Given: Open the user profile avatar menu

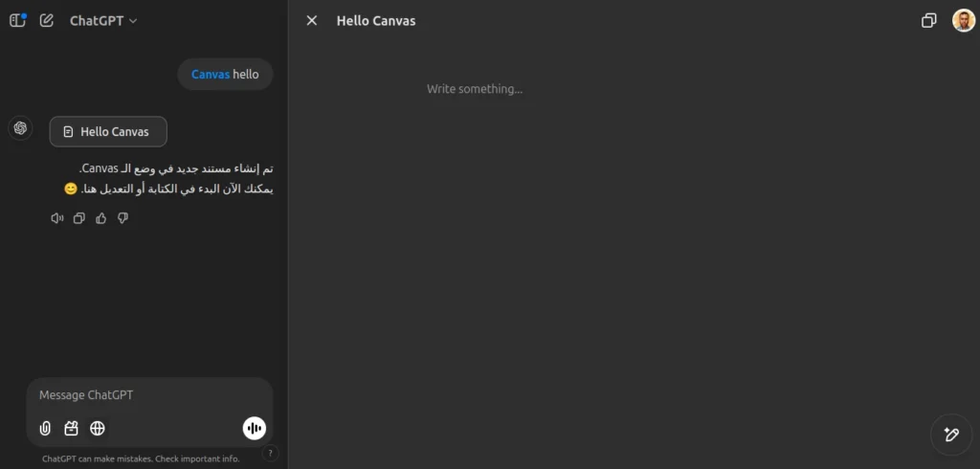Looking at the screenshot, I should coord(963,20).
